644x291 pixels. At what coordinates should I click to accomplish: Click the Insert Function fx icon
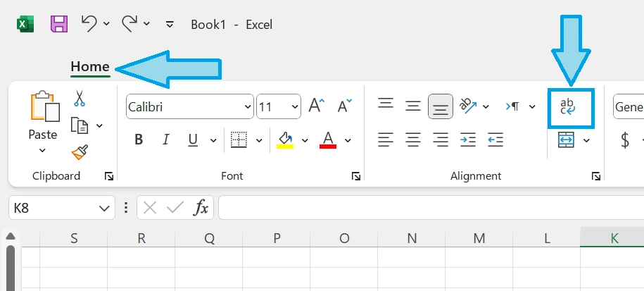tap(201, 208)
